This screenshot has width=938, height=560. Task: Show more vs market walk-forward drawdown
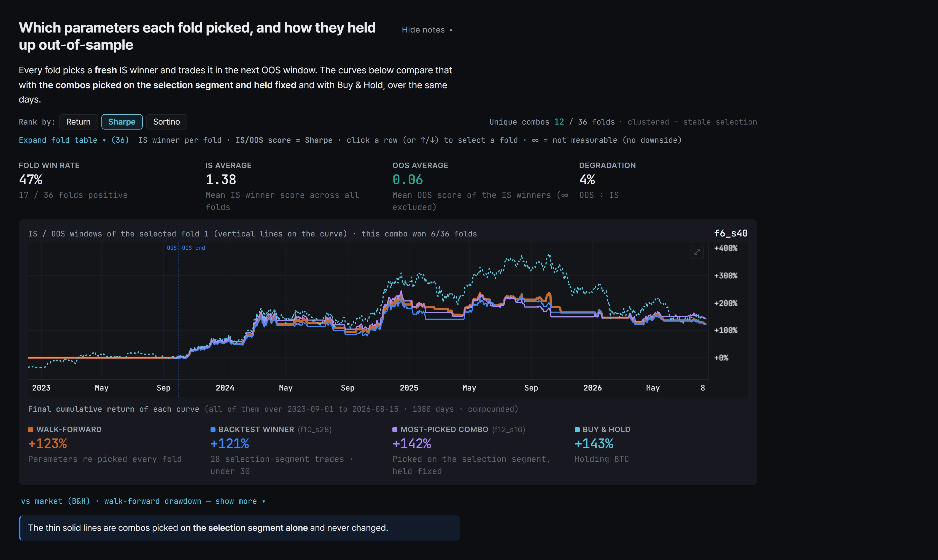click(143, 501)
